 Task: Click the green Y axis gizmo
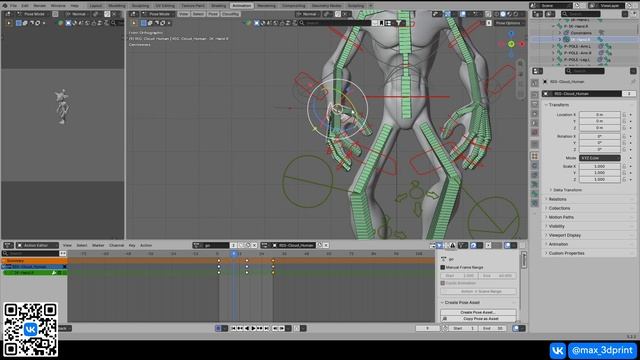tap(511, 44)
